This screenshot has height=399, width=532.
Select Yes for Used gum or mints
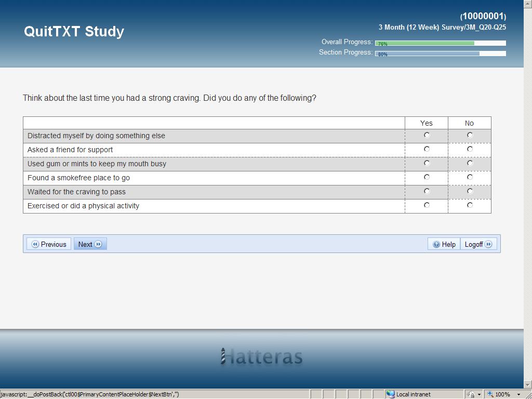(427, 163)
